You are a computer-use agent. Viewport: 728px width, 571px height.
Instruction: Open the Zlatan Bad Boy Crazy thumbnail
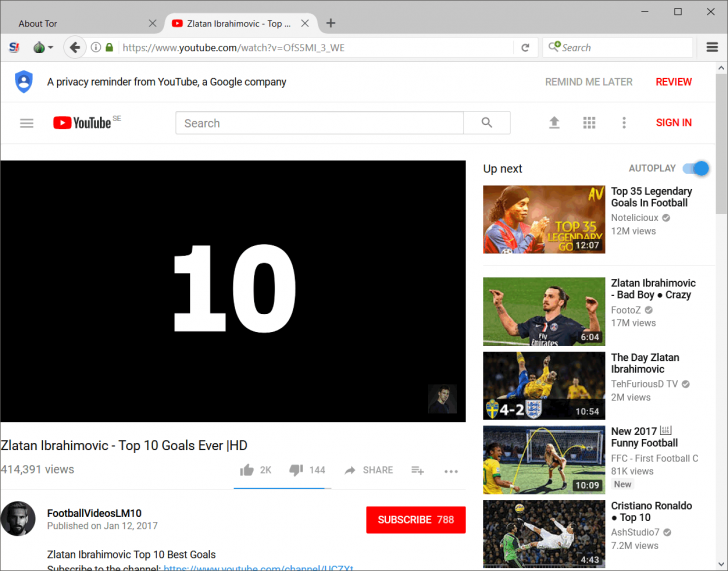coord(544,311)
